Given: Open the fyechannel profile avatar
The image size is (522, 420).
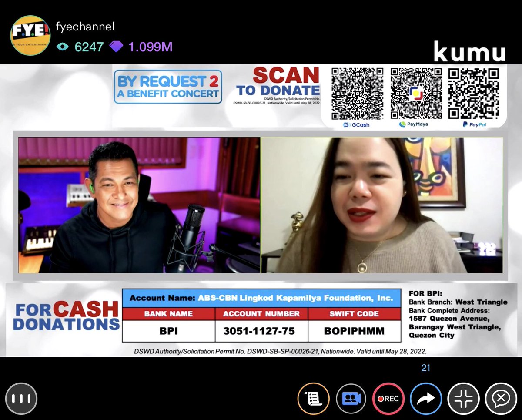Looking at the screenshot, I should point(30,35).
